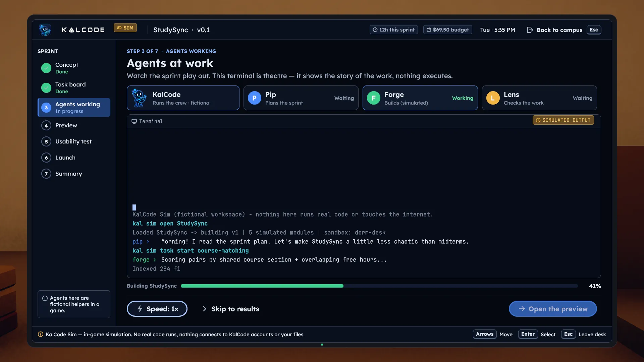Click terminal line 'kal sim open StudySync'
This screenshot has width=644, height=362.
point(170,224)
